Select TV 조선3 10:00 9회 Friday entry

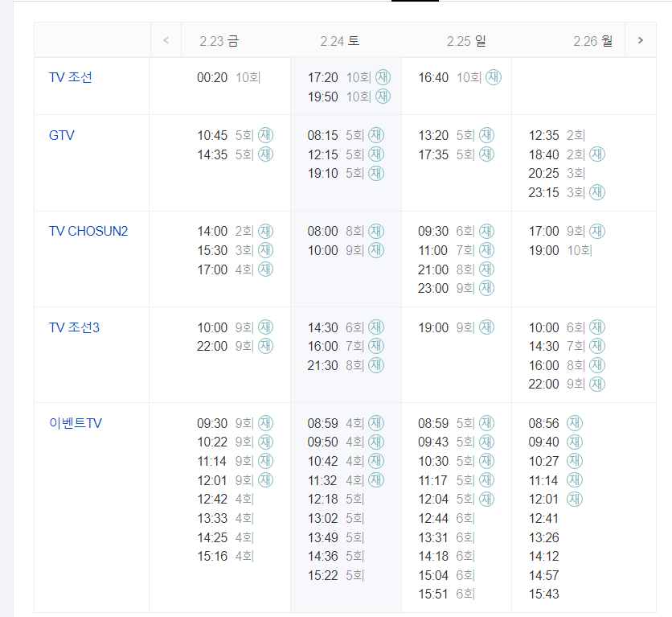pyautogui.click(x=235, y=327)
